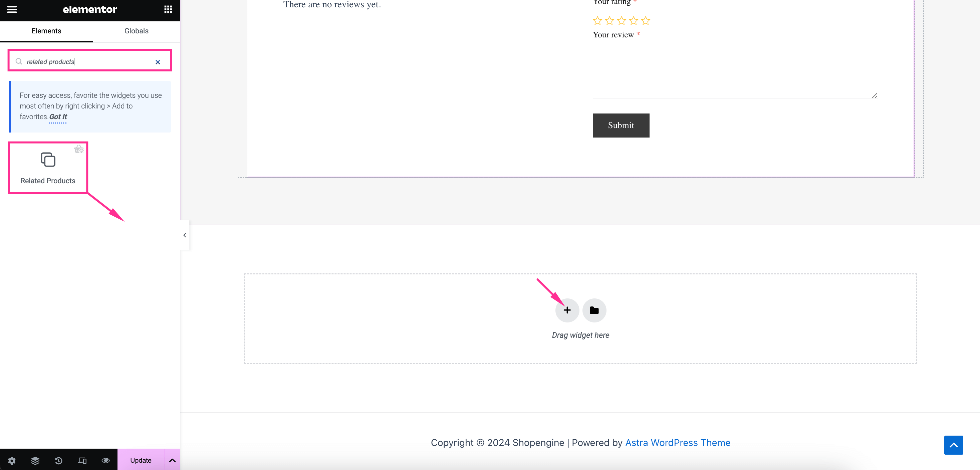Open the Astra WordPress Theme link
The image size is (980, 470).
[x=678, y=443]
